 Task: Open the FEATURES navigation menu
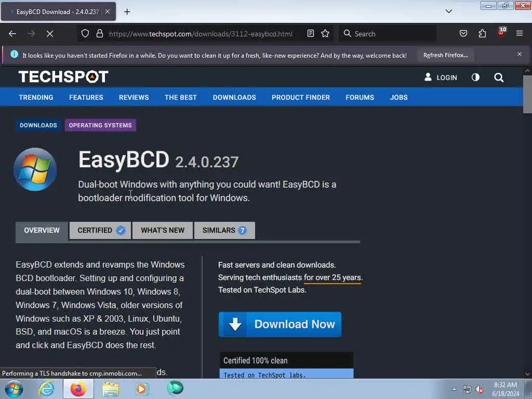point(86,97)
